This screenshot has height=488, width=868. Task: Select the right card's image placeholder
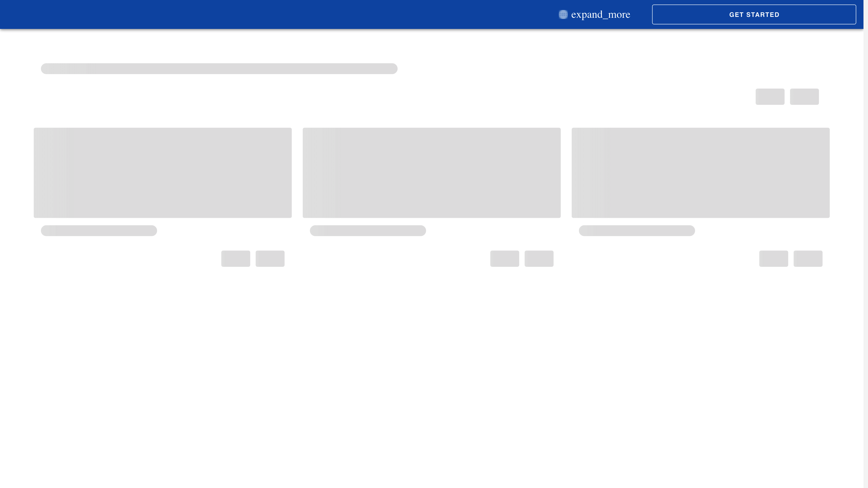(700, 173)
